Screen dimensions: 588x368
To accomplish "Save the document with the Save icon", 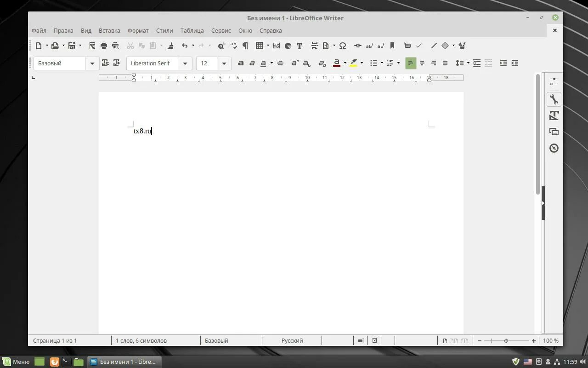I will click(72, 46).
